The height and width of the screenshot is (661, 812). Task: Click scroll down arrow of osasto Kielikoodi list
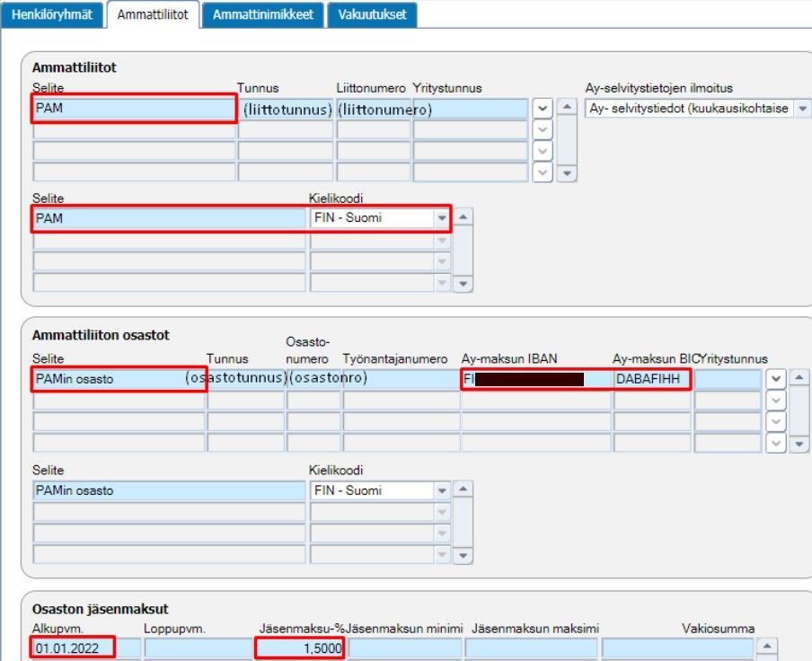463,556
